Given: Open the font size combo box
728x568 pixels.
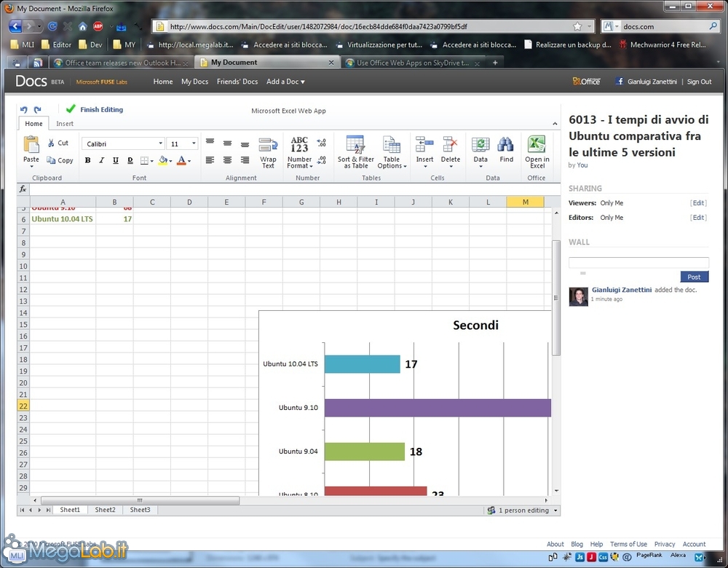Looking at the screenshot, I should coord(183,143).
